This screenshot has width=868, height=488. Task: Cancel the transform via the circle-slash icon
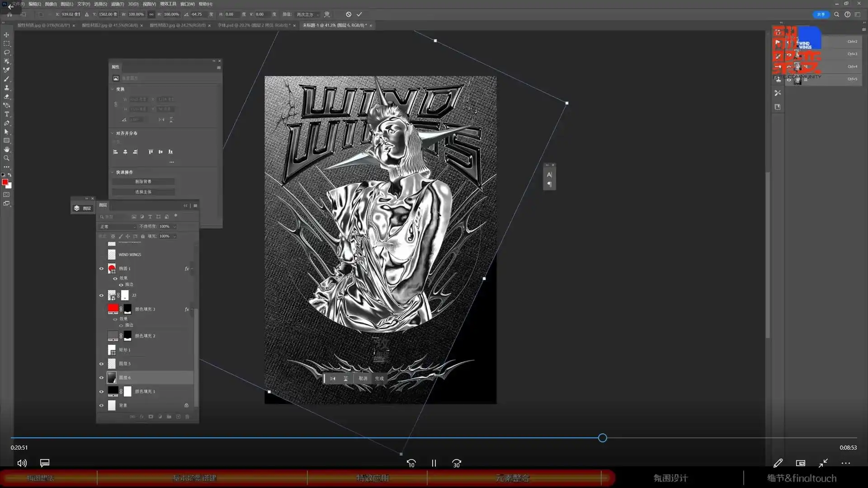click(x=349, y=14)
